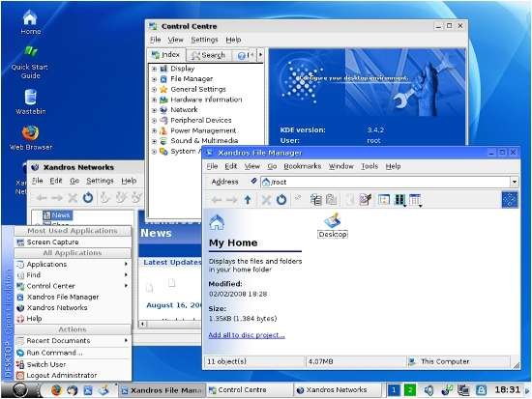The height and width of the screenshot is (399, 532).
Task: Click Paste icon in File Manager toolbar
Action: 331,200
